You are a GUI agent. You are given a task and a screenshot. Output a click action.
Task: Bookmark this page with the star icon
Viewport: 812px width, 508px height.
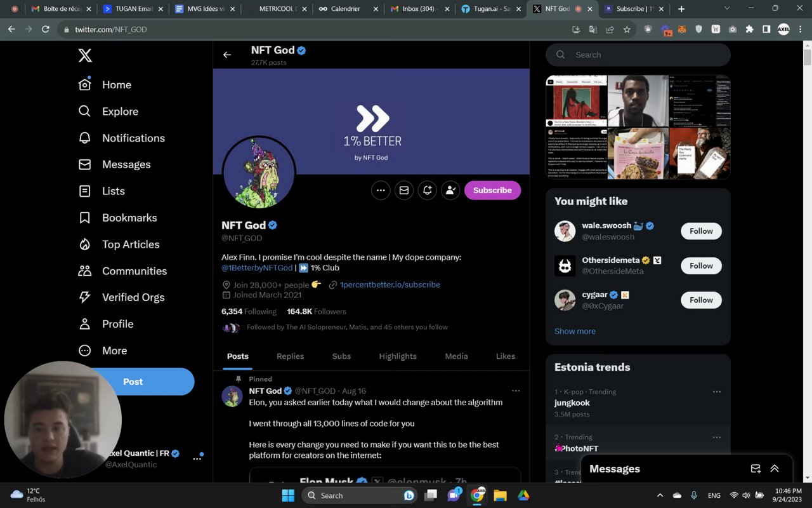click(x=627, y=29)
